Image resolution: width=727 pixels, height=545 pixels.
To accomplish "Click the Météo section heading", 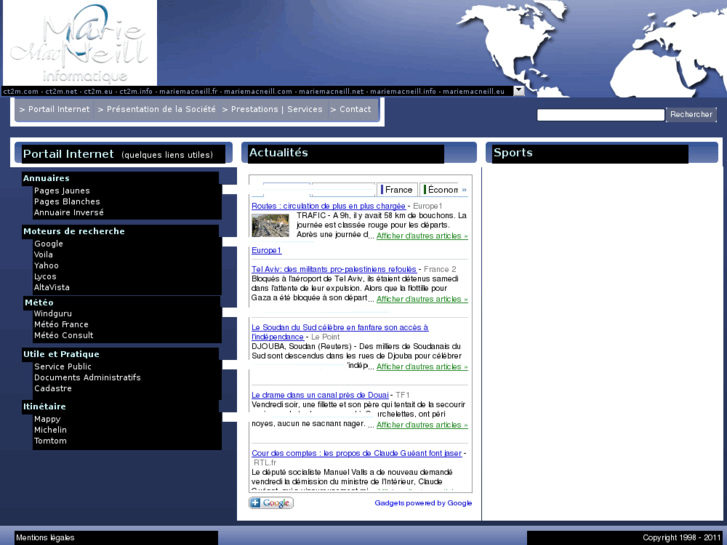I will click(39, 302).
